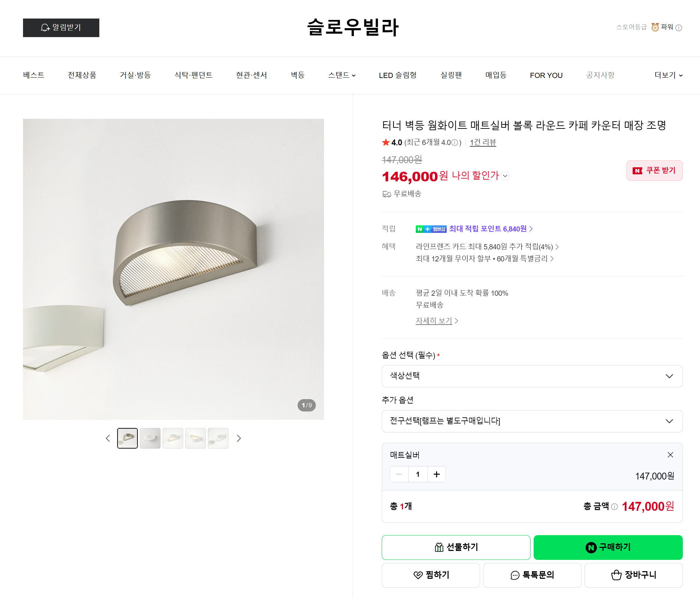Decrease quantity with minus button

pyautogui.click(x=399, y=474)
